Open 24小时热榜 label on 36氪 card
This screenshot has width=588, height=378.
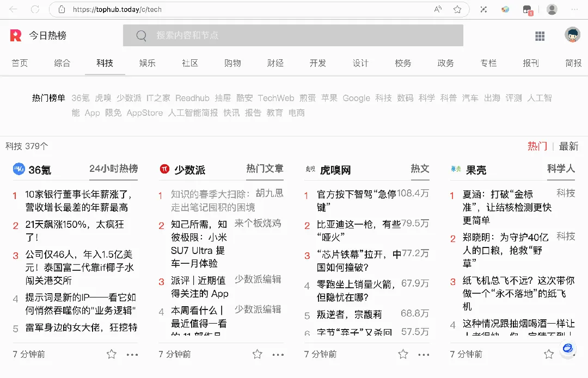(114, 169)
